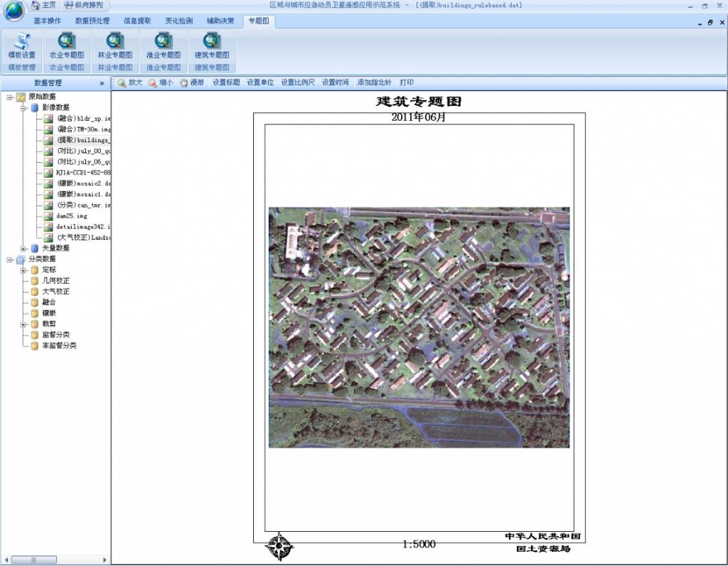Click the 监督分类 cylinder icon

[35, 335]
